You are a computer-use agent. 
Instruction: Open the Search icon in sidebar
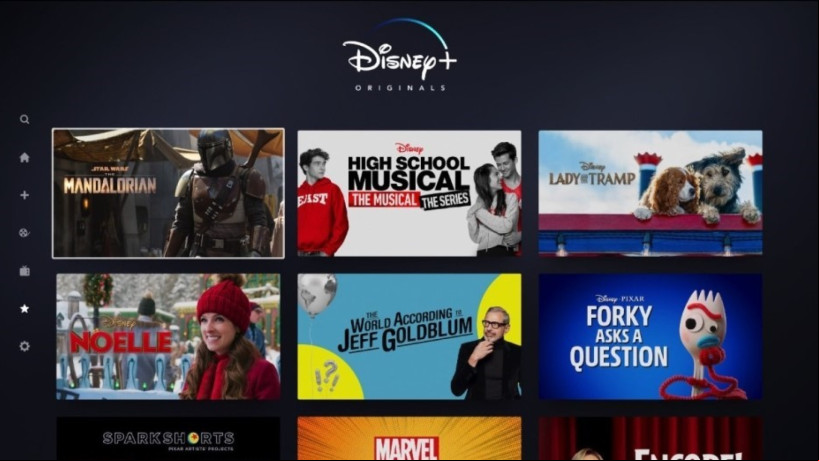coord(25,120)
